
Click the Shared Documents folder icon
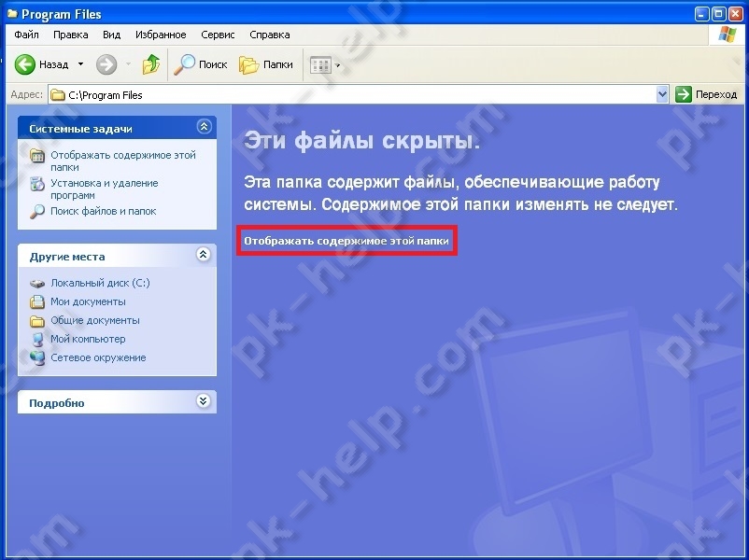click(37, 321)
